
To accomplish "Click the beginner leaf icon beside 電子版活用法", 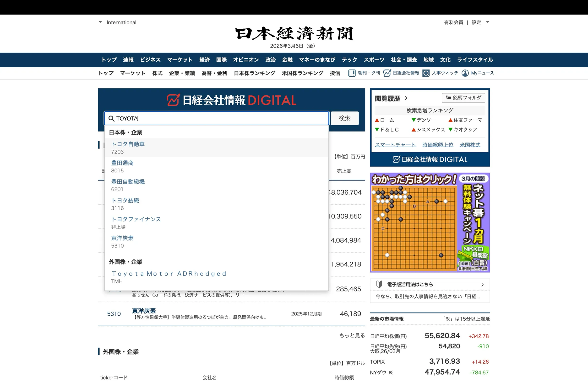I will point(379,285).
